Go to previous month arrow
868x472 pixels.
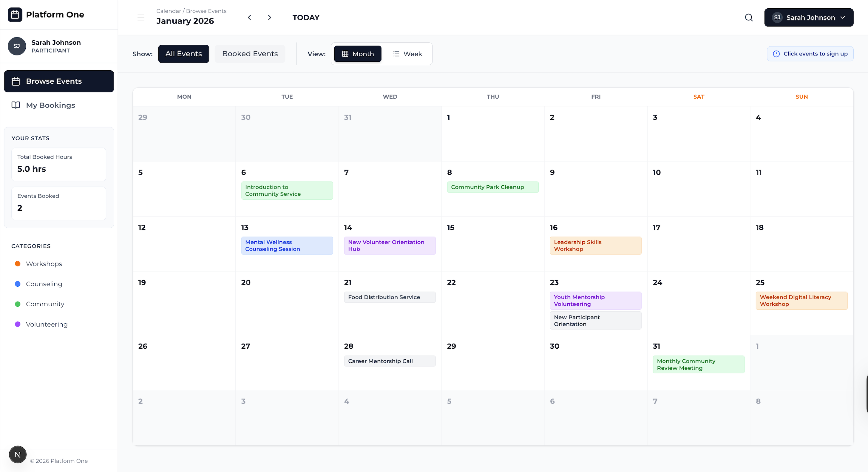[x=249, y=18]
